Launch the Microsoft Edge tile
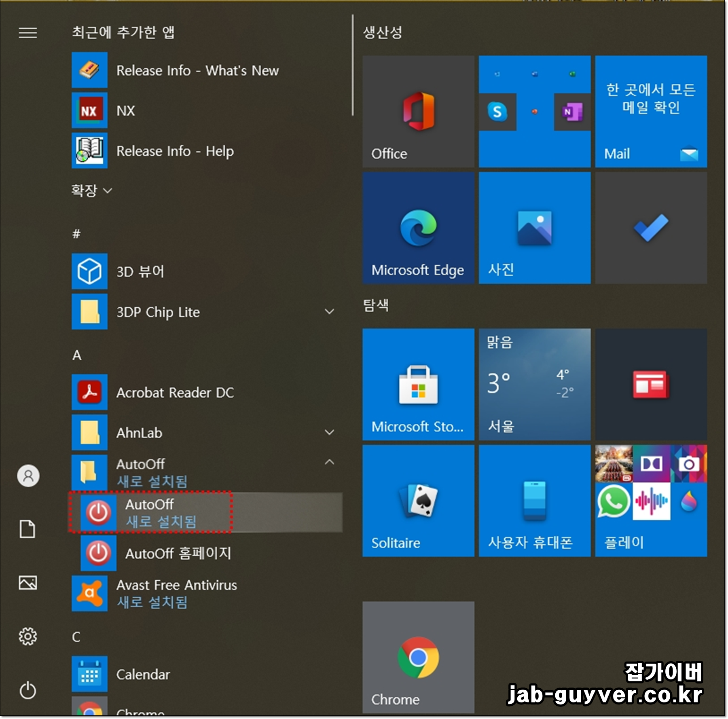This screenshot has width=728, height=719. click(418, 228)
